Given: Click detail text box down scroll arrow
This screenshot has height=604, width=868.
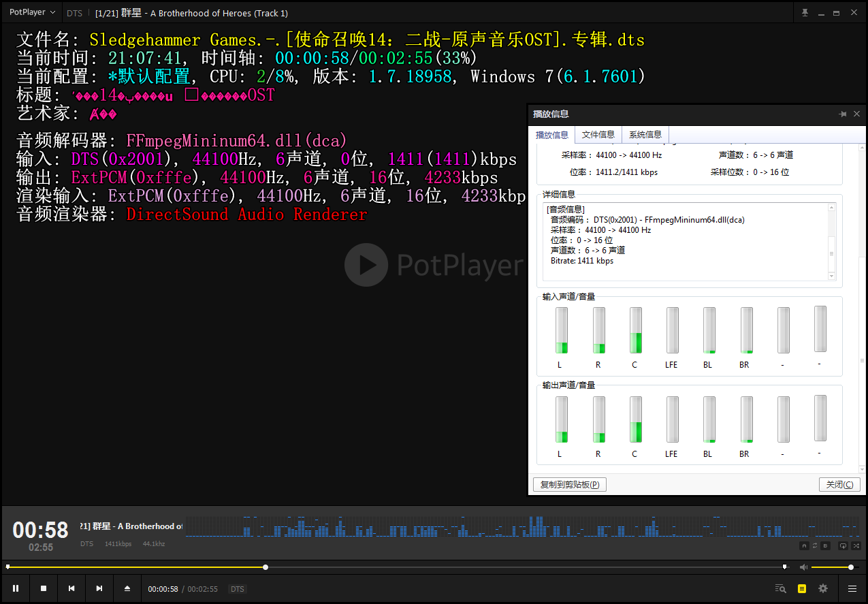Looking at the screenshot, I should [831, 276].
